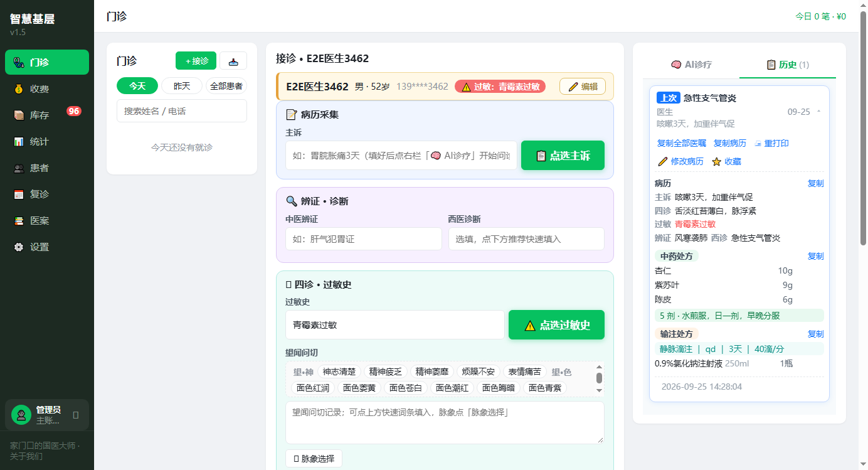Click the 编辑 patient button
Screen dimensions: 868x470
click(583, 87)
